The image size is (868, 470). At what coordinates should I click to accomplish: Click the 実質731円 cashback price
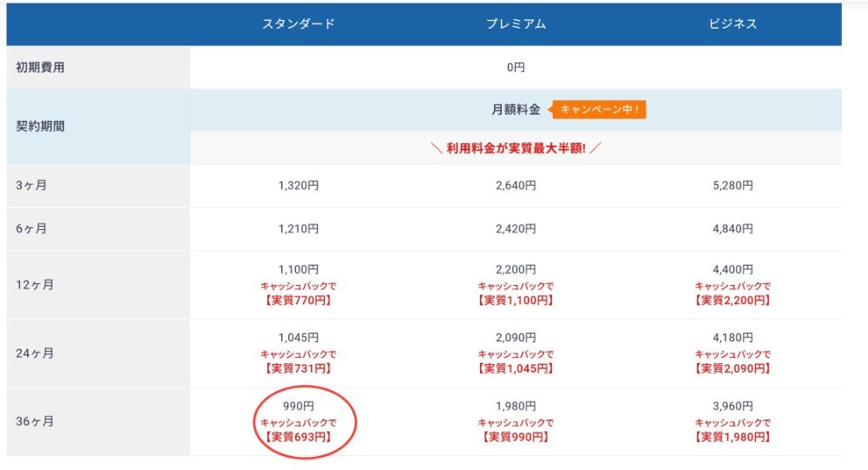click(299, 368)
